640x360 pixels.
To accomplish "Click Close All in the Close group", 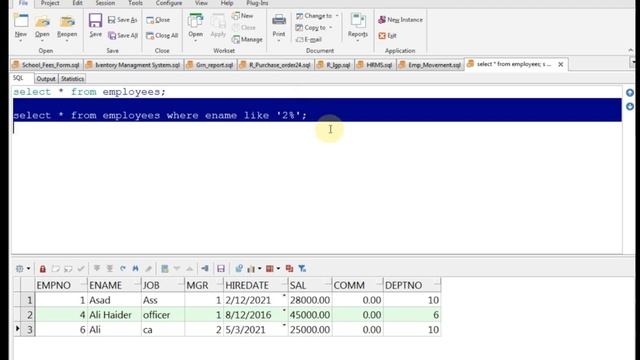I will [162, 36].
